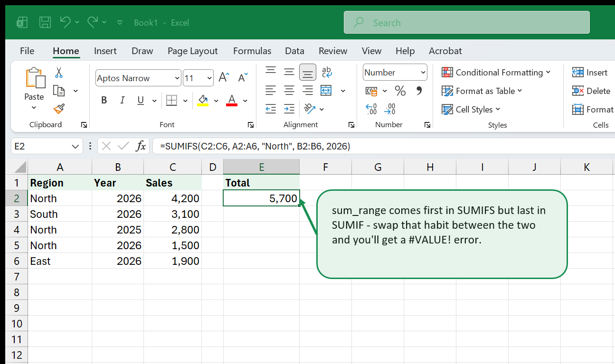
Task: Click Top Align icon
Action: (271, 72)
